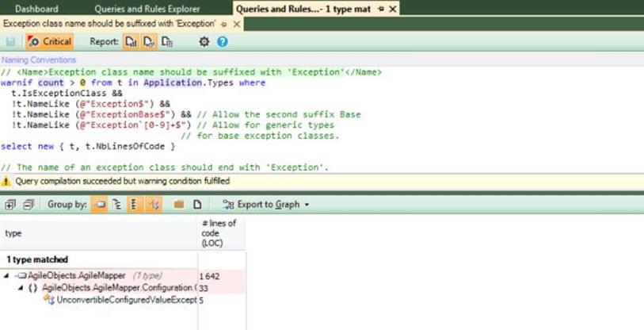This screenshot has width=644, height=330.
Task: Click the namespace braces icon
Action: click(x=32, y=288)
